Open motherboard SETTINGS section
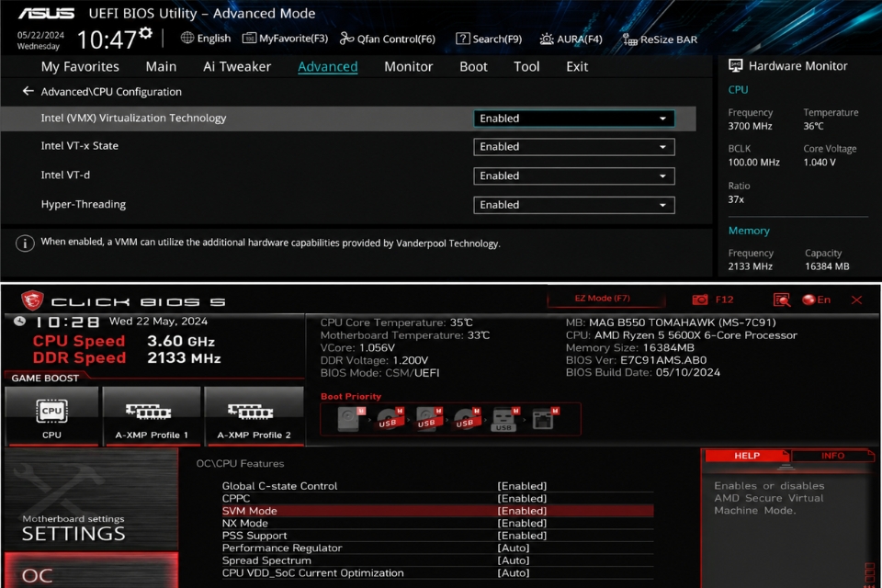 [91, 499]
